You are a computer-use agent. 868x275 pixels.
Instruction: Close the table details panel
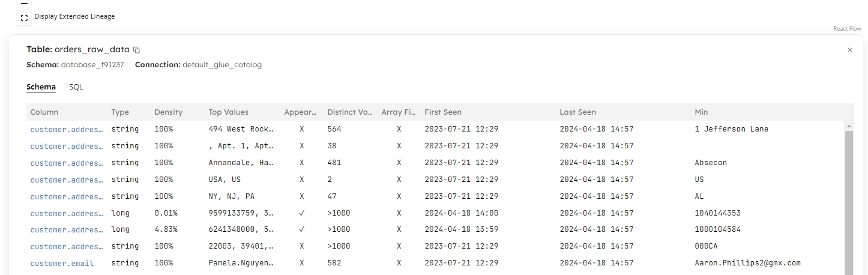pyautogui.click(x=849, y=50)
